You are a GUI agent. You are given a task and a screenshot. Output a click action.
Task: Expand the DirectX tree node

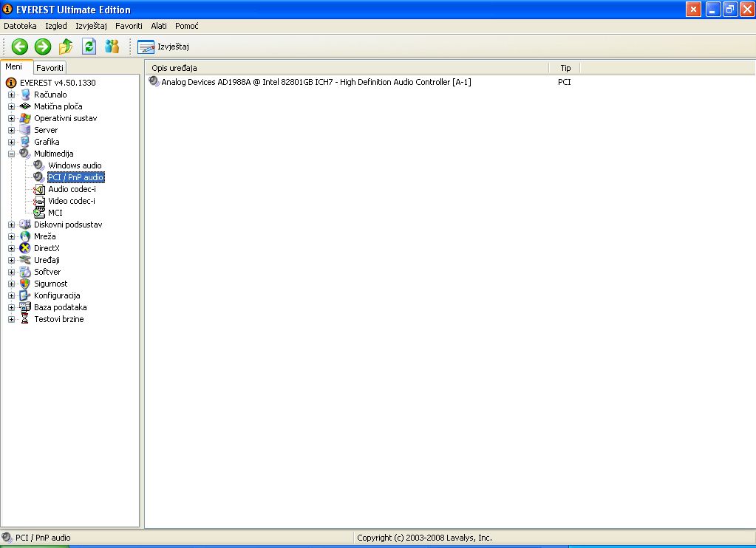tap(12, 248)
